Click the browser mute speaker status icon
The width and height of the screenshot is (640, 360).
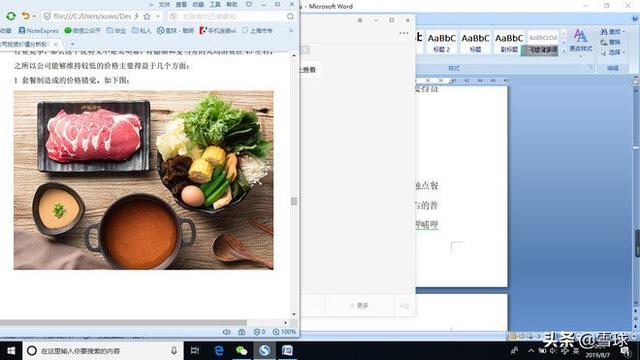[x=227, y=332]
